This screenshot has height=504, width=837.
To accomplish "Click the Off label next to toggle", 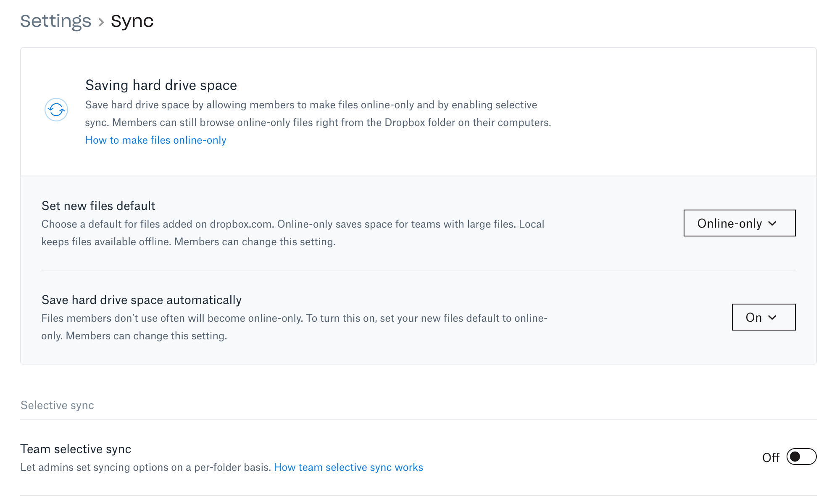I will pos(771,457).
